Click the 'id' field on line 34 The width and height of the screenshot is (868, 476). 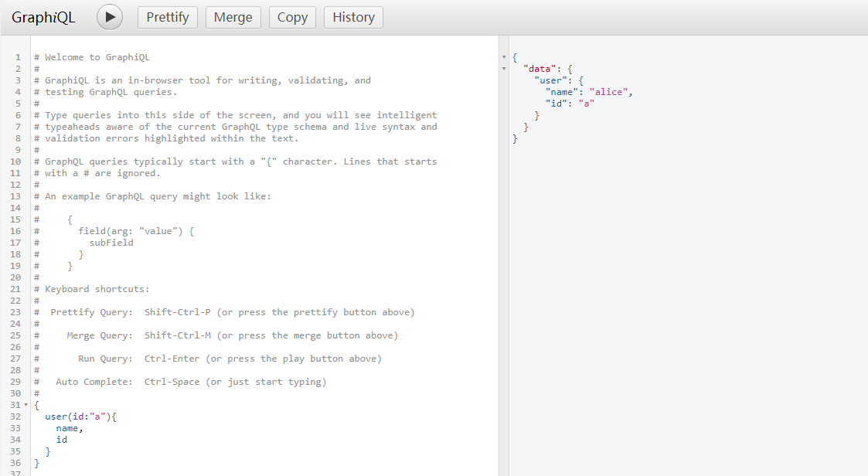pos(61,440)
